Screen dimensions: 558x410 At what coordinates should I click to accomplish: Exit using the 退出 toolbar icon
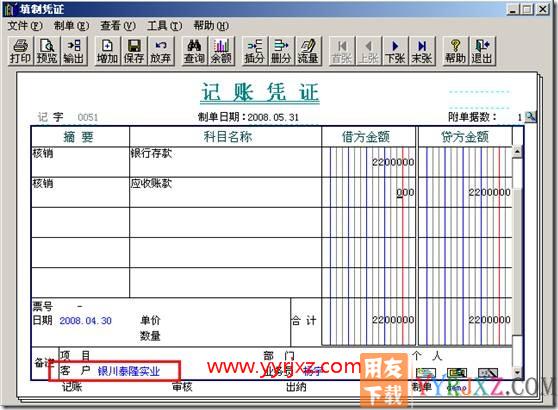pyautogui.click(x=482, y=51)
